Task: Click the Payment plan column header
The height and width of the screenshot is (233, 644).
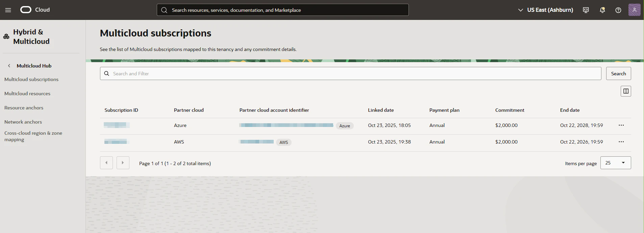Action: pos(444,110)
